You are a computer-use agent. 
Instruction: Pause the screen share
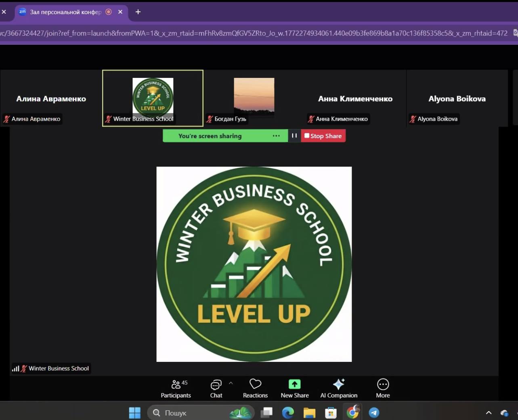point(294,136)
